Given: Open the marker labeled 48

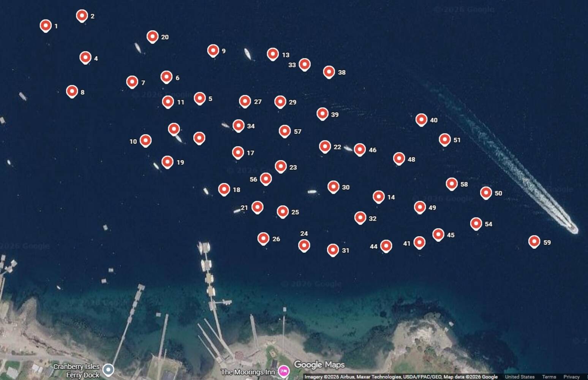Looking at the screenshot, I should click(x=399, y=159).
